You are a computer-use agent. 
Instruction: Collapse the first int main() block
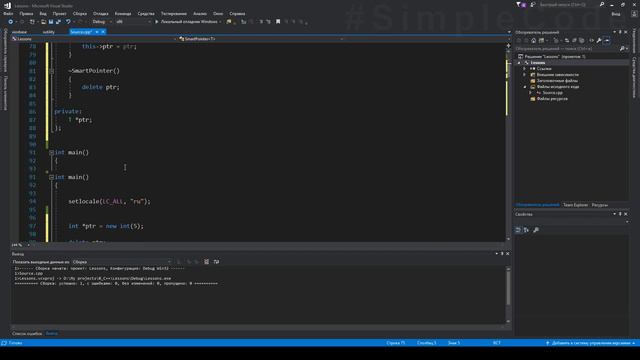click(x=51, y=153)
